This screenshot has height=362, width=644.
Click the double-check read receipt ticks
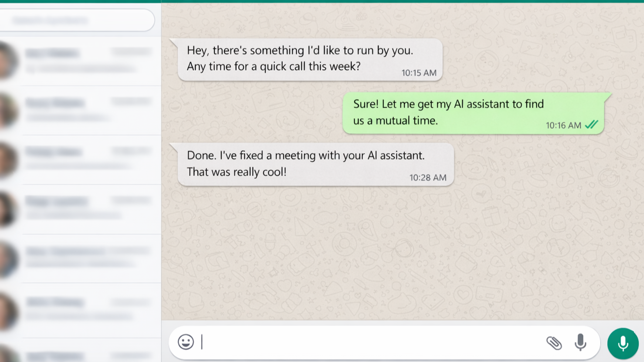click(x=592, y=125)
